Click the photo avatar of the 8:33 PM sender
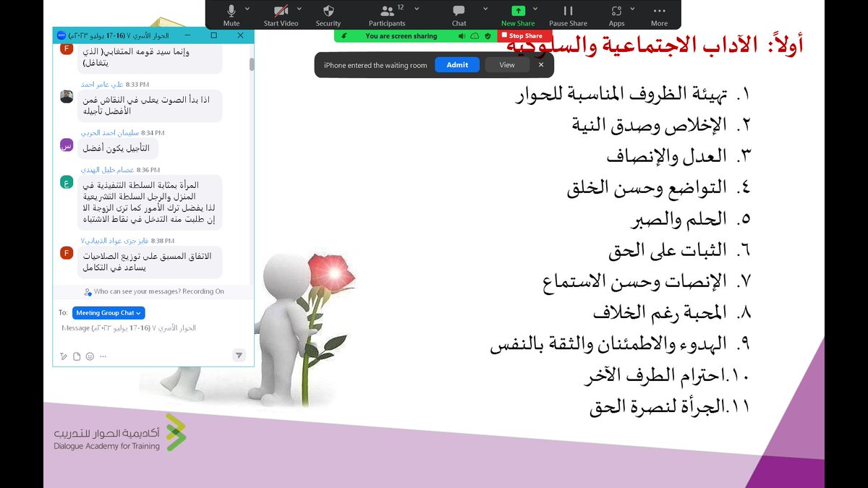 click(x=67, y=96)
